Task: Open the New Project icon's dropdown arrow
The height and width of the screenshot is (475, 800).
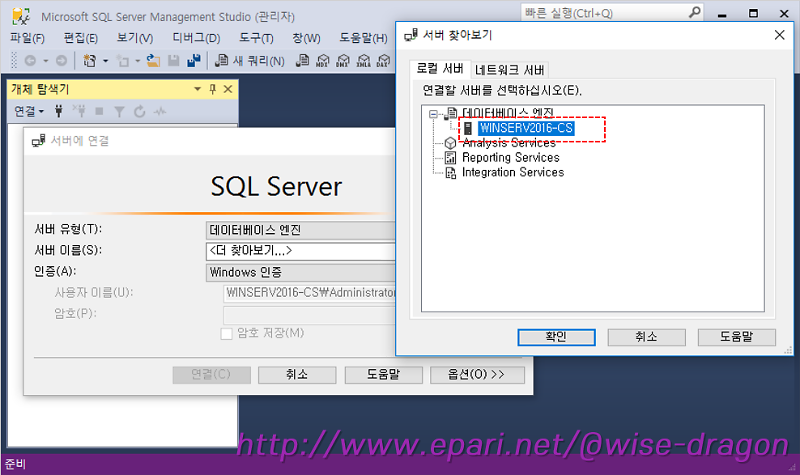Action: (x=106, y=61)
